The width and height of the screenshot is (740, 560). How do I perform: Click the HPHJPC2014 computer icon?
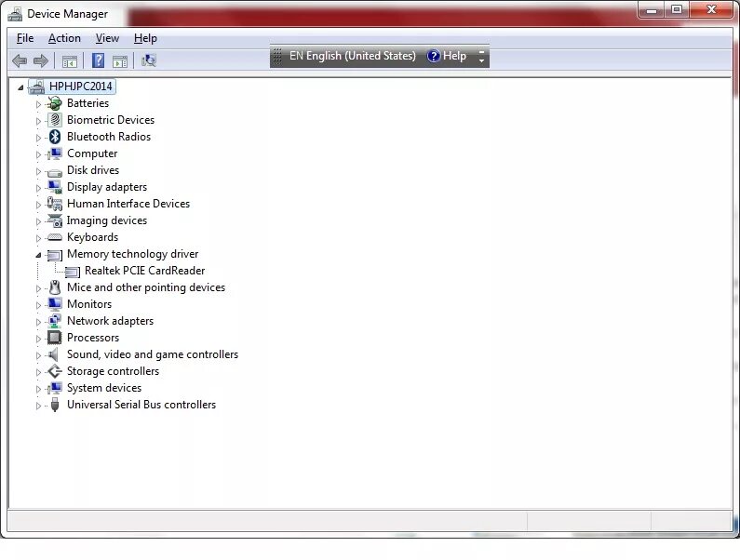[x=37, y=87]
